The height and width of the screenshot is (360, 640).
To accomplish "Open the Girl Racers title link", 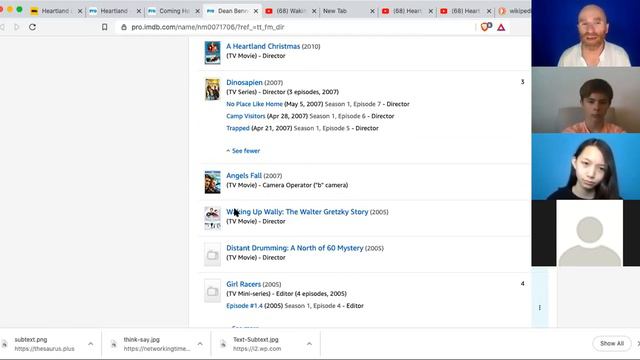I will [243, 284].
